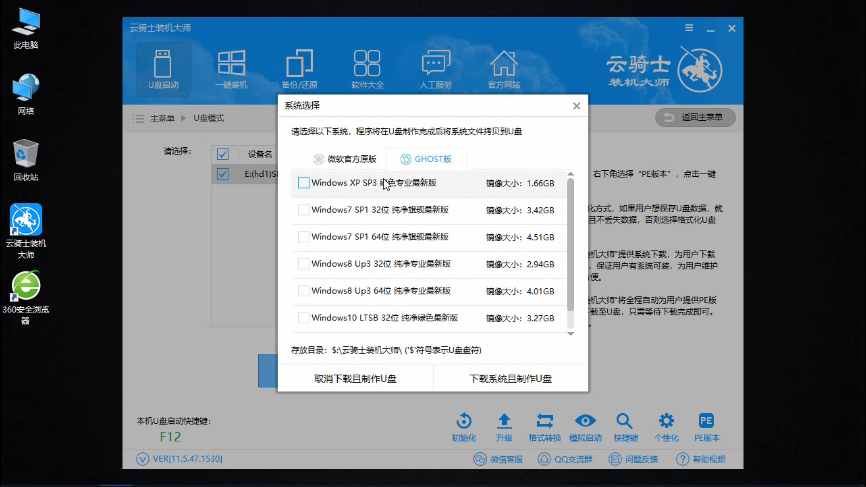The height and width of the screenshot is (487, 866).
Task: Open the 人工服务 chat section
Action: 436,70
